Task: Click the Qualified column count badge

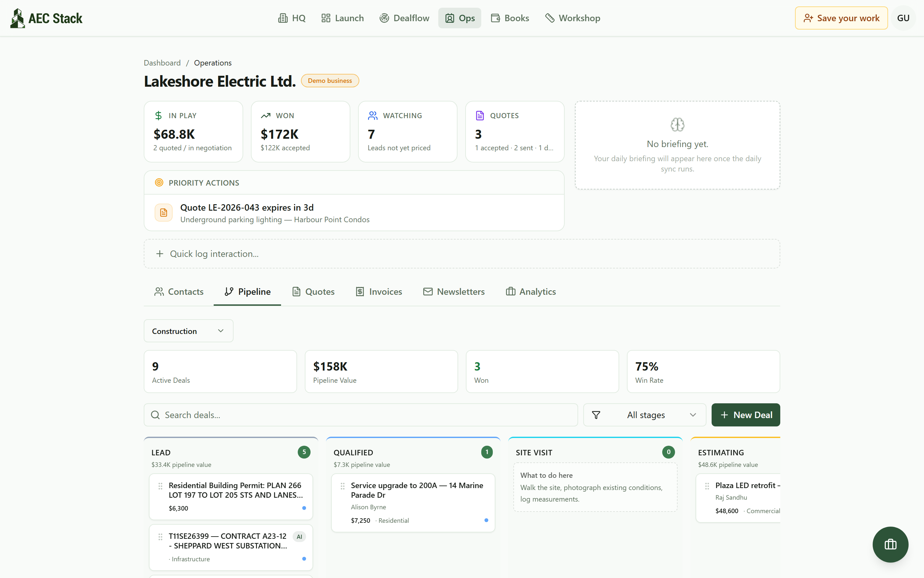Action: 487,452
